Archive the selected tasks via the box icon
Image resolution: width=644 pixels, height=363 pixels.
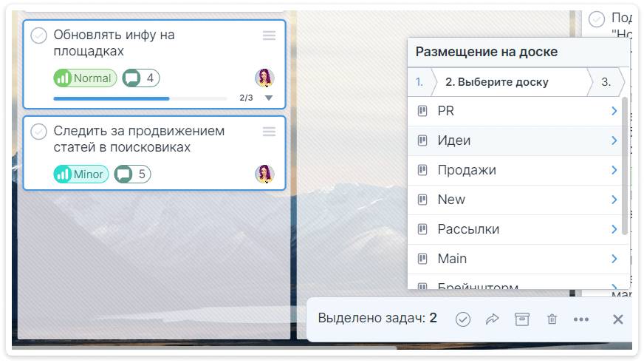point(522,319)
